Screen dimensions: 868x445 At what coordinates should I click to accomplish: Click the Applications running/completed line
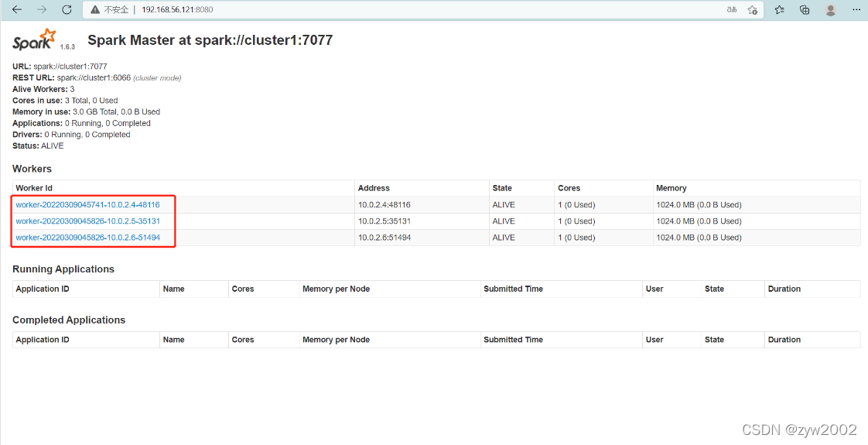pyautogui.click(x=81, y=123)
